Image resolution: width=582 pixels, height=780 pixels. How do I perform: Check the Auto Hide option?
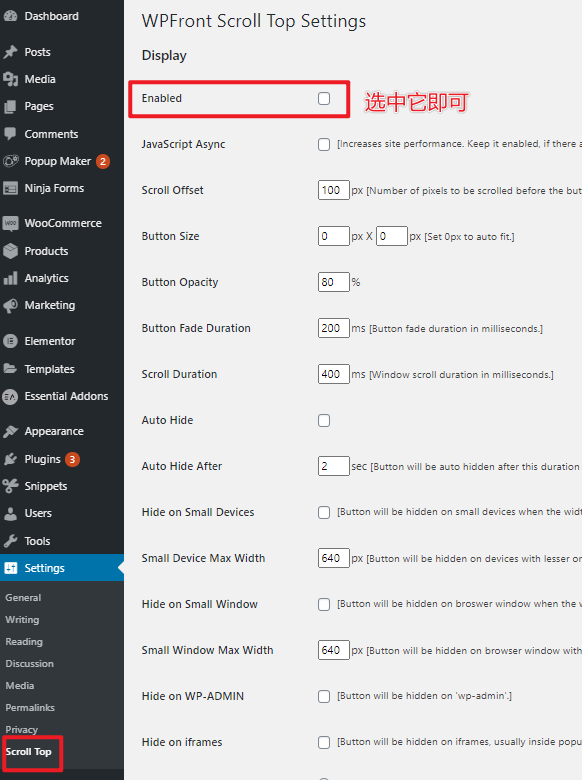(324, 420)
